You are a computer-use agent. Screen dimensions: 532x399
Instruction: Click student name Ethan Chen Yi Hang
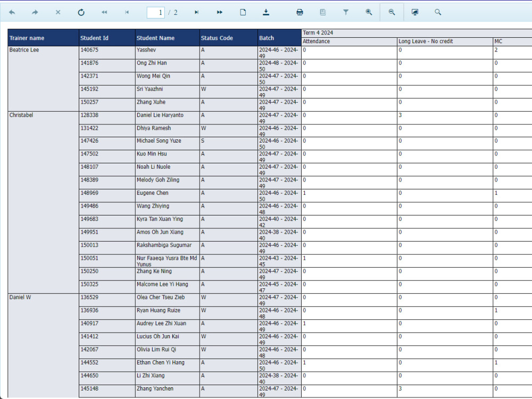(161, 363)
